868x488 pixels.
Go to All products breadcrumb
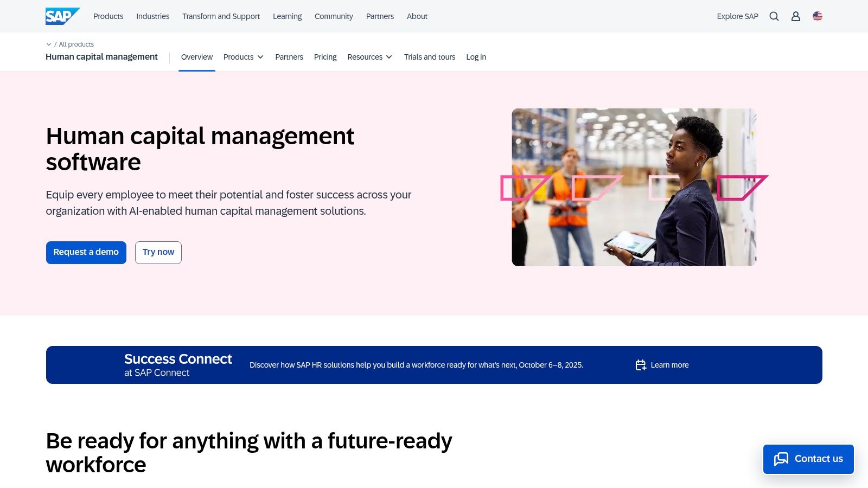76,44
